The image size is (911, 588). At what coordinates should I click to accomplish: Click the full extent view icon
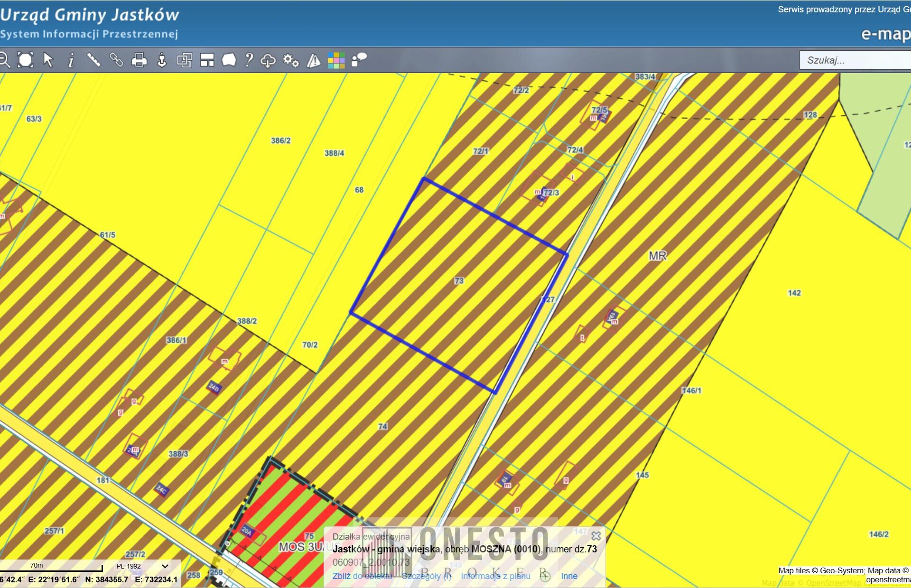pos(26,60)
